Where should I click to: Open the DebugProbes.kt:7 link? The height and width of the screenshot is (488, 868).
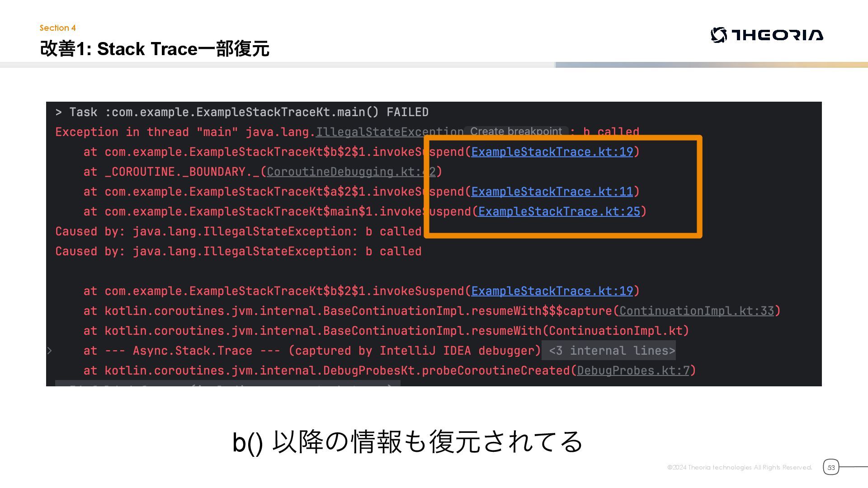tap(633, 371)
